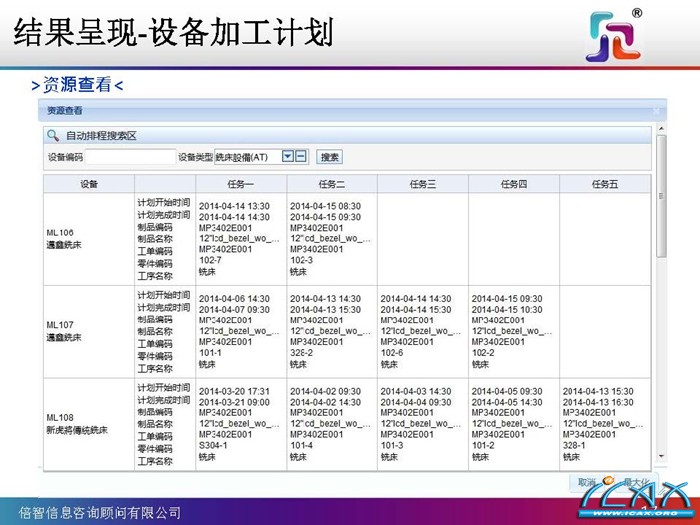
Task: Click the 取消 button at the bottom
Action: [587, 482]
